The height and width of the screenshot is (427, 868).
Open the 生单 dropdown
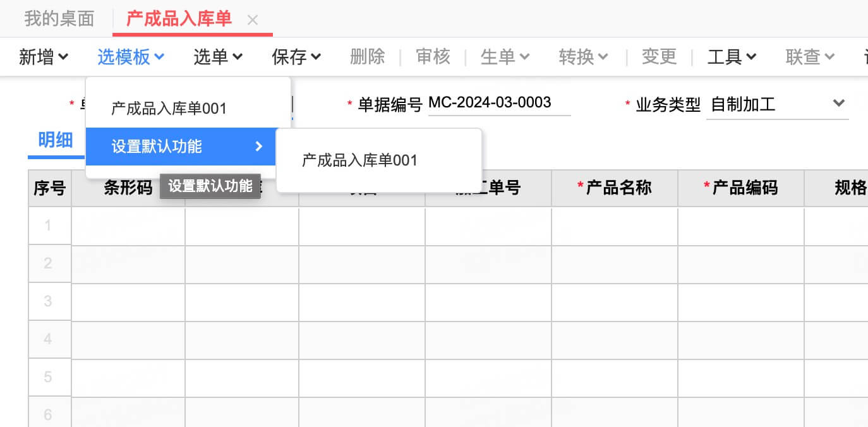coord(505,57)
